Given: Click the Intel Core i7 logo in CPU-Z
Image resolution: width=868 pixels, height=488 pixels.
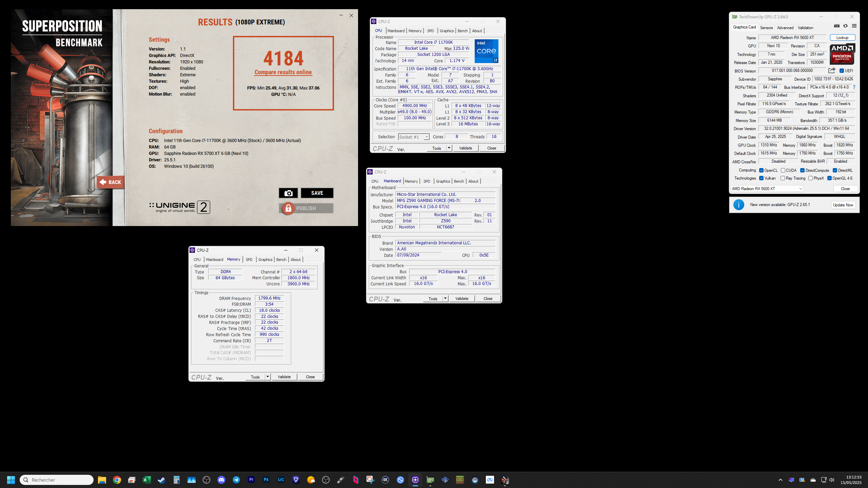Looking at the screenshot, I should [486, 51].
